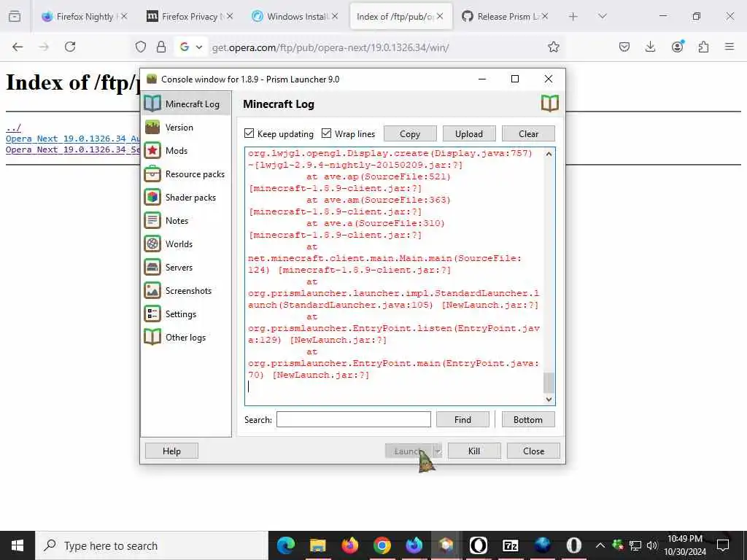Click the log scrollbar up arrow
747x560 pixels.
(549, 154)
